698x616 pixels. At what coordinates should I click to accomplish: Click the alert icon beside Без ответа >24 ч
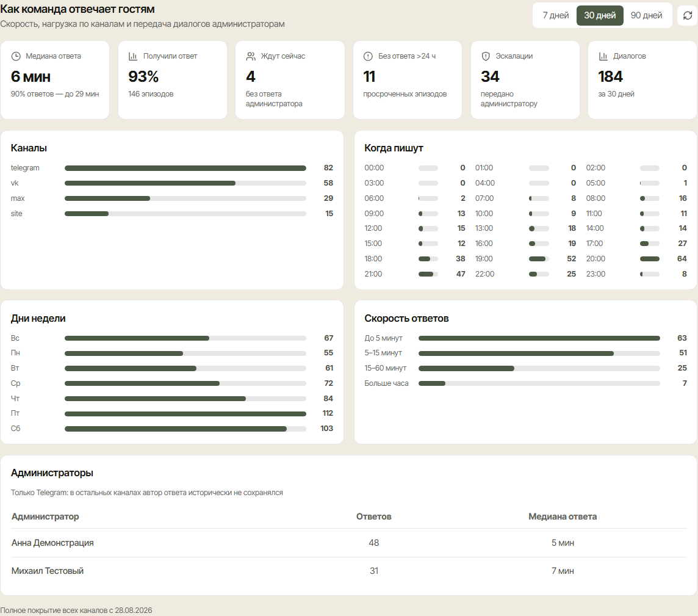click(x=368, y=56)
